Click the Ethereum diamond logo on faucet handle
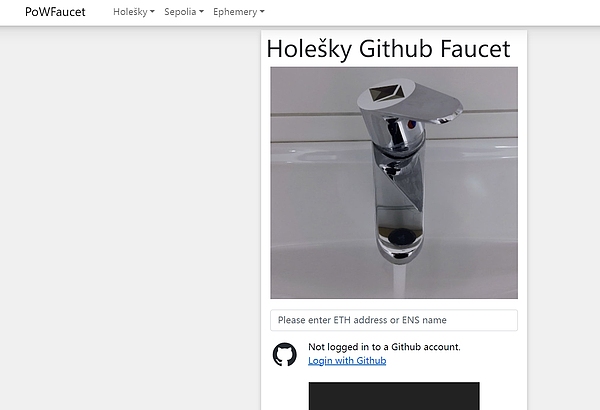600x410 pixels. [x=386, y=93]
